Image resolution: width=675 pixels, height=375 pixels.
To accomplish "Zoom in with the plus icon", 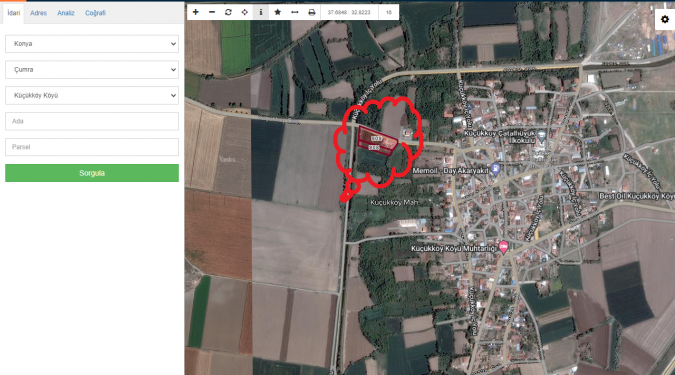I will 195,12.
